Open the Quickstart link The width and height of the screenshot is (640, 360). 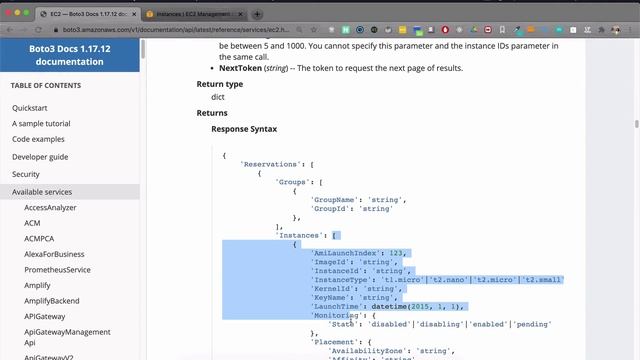tap(29, 108)
